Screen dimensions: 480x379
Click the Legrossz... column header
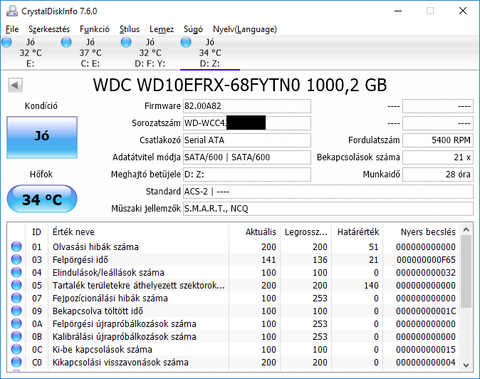tap(306, 232)
